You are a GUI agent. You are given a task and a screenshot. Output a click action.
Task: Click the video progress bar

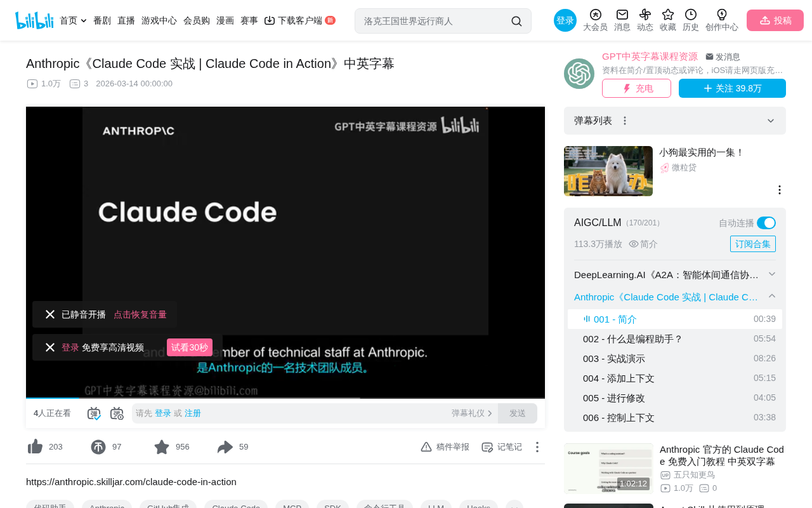[285, 398]
